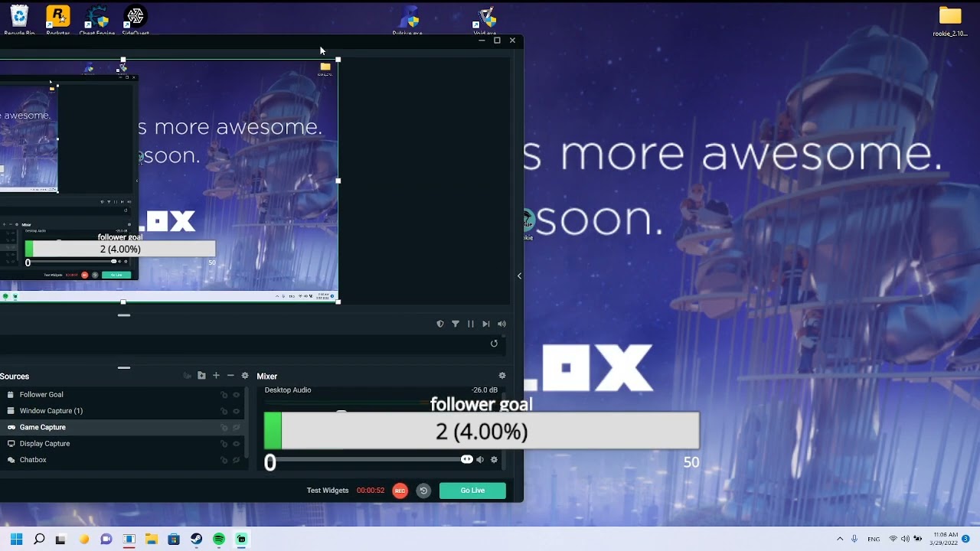The width and height of the screenshot is (980, 551).
Task: Open the Chat app on the taskbar
Action: (106, 540)
